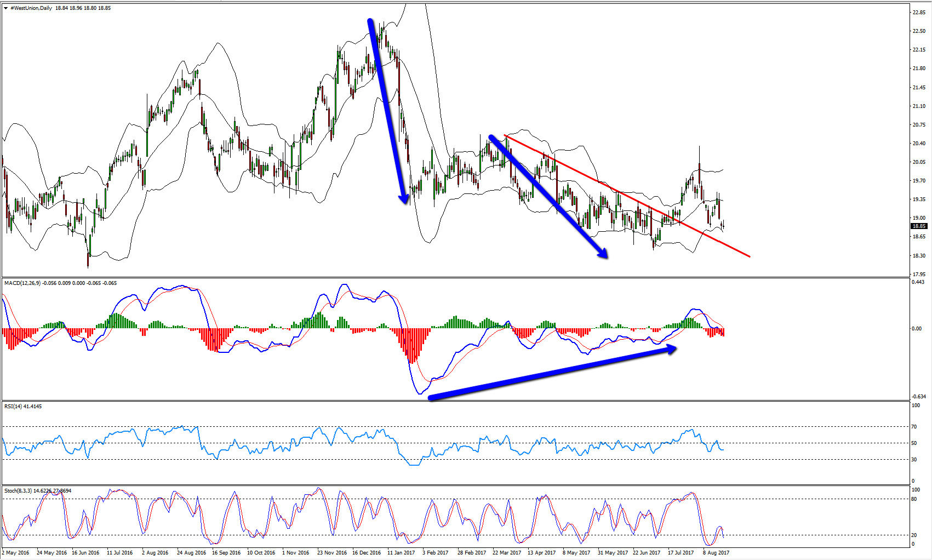The width and height of the screenshot is (932, 560).
Task: Open the chart dropdown triangle beside #WestUnion
Action: pos(5,8)
